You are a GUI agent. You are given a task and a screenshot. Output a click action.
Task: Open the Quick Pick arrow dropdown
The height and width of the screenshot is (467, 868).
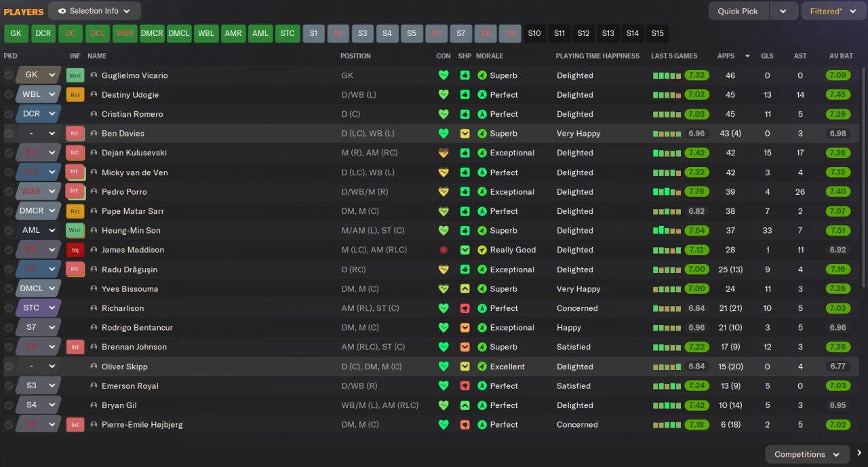[x=783, y=11]
